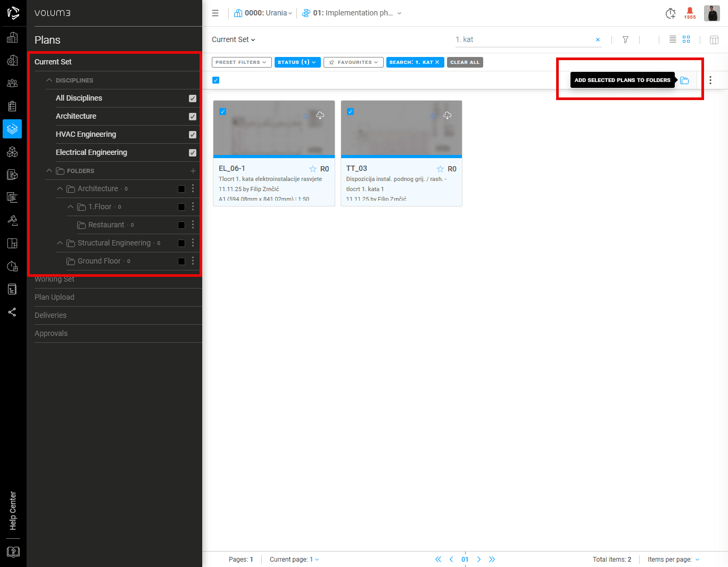Uncheck the Architecture discipline checkbox
The width and height of the screenshot is (728, 567).
[193, 117]
